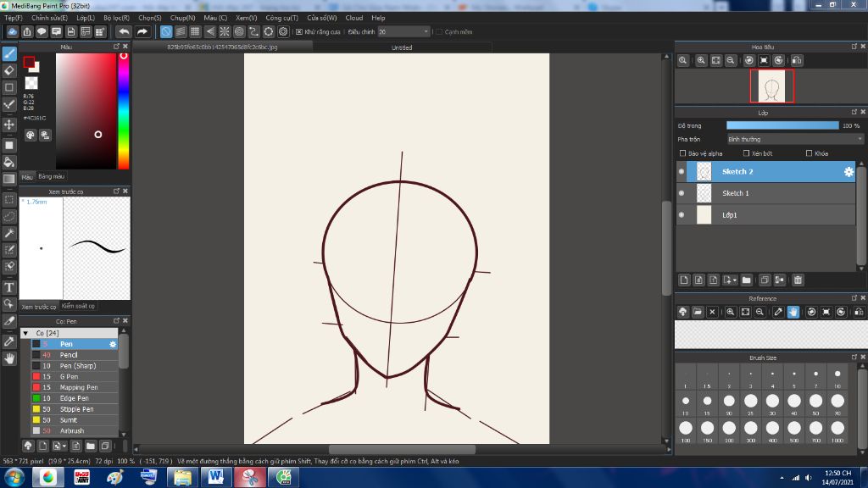The image size is (868, 488).
Task: Hide the Lớp1 layer
Action: tap(682, 214)
